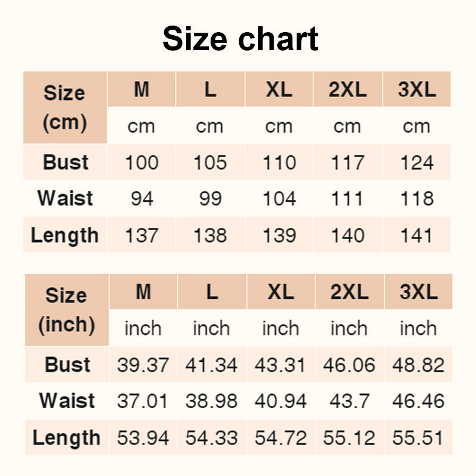Viewport: 476px width, 476px height.
Task: Click the Bust value 117 for 2XL
Action: [348, 162]
